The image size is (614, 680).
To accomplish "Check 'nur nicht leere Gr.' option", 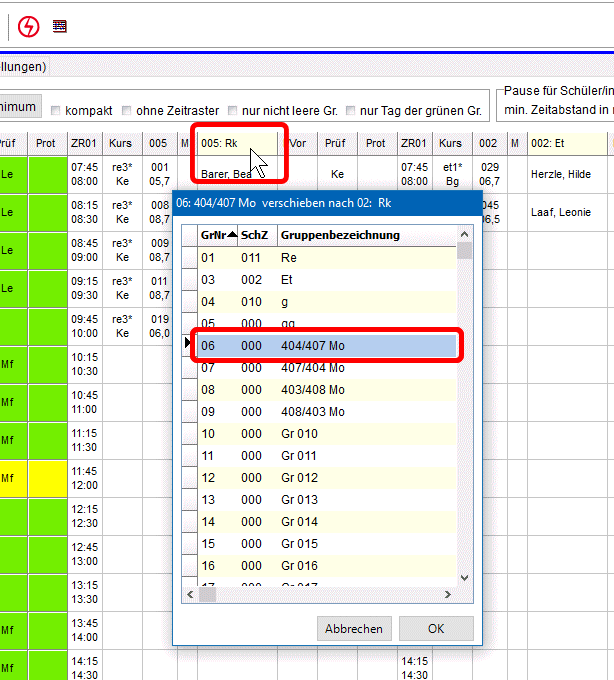I will point(232,110).
